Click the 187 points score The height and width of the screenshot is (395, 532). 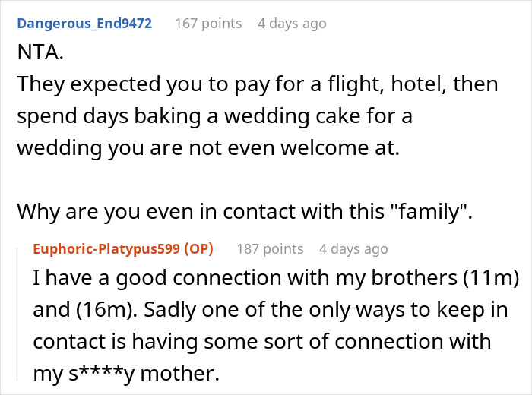point(270,249)
